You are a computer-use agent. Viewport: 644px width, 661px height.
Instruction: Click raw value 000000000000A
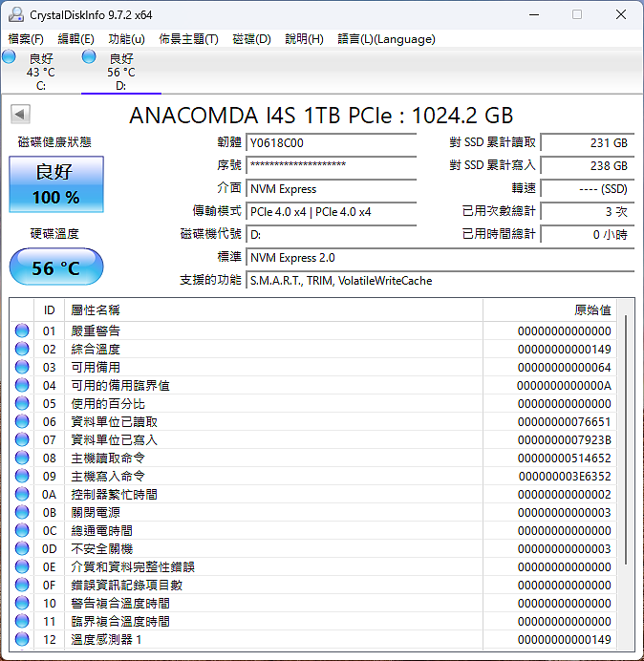coord(564,386)
